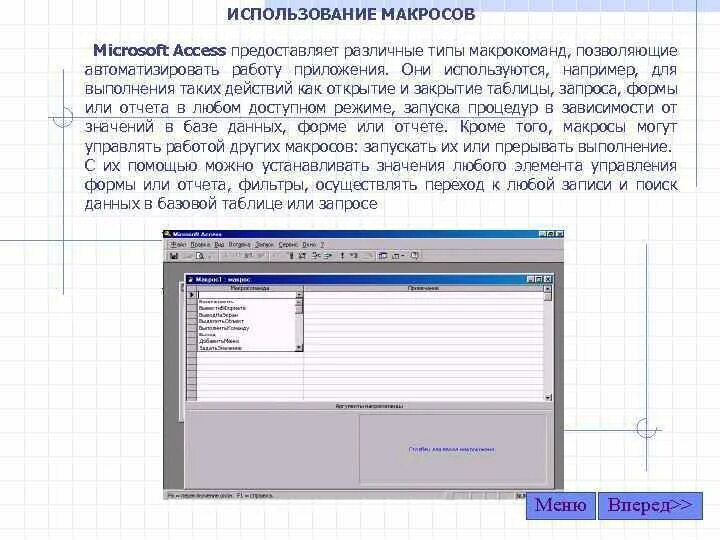Click the dropdown list scroll-down arrow
Viewport: 720px width, 540px height.
299,348
